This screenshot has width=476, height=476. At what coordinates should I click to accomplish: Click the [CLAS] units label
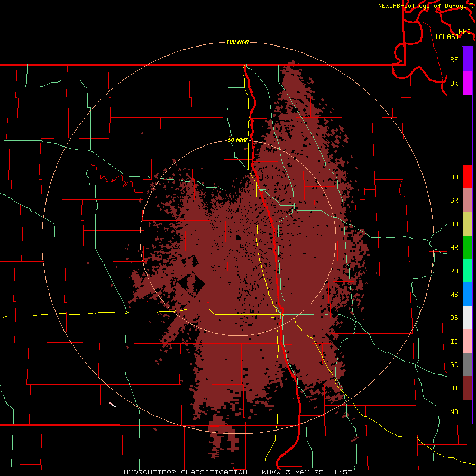pos(447,36)
